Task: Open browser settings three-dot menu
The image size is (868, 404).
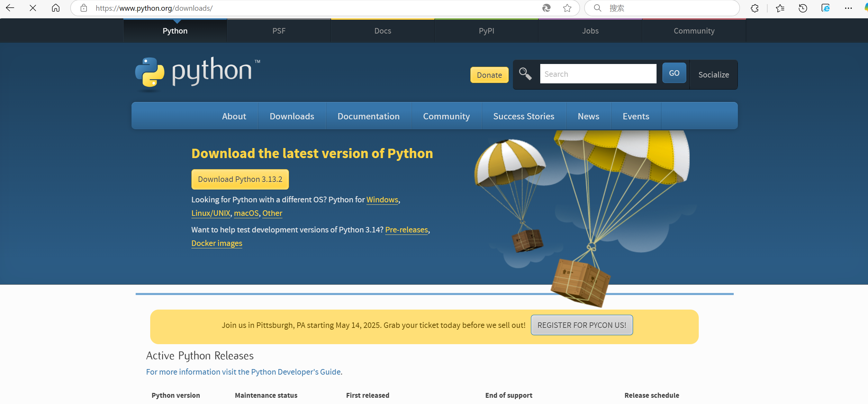Action: [848, 8]
